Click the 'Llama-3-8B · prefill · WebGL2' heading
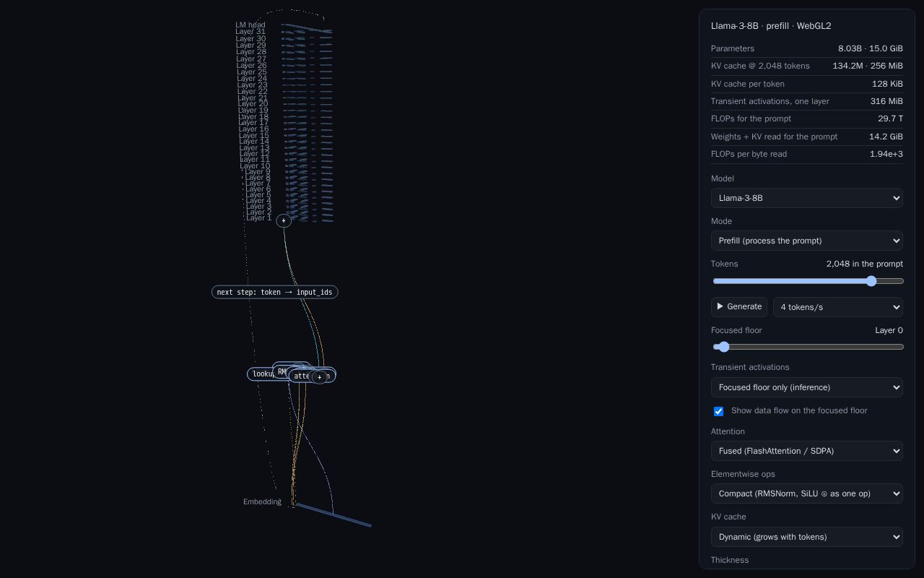 pos(771,26)
